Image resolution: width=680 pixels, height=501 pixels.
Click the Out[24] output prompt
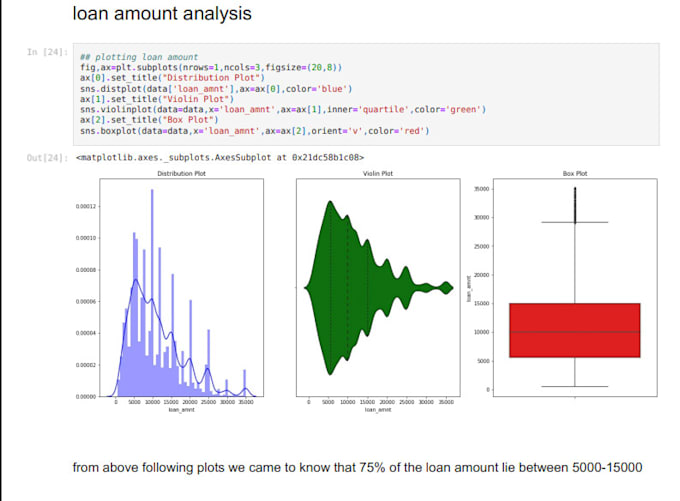[x=47, y=157]
